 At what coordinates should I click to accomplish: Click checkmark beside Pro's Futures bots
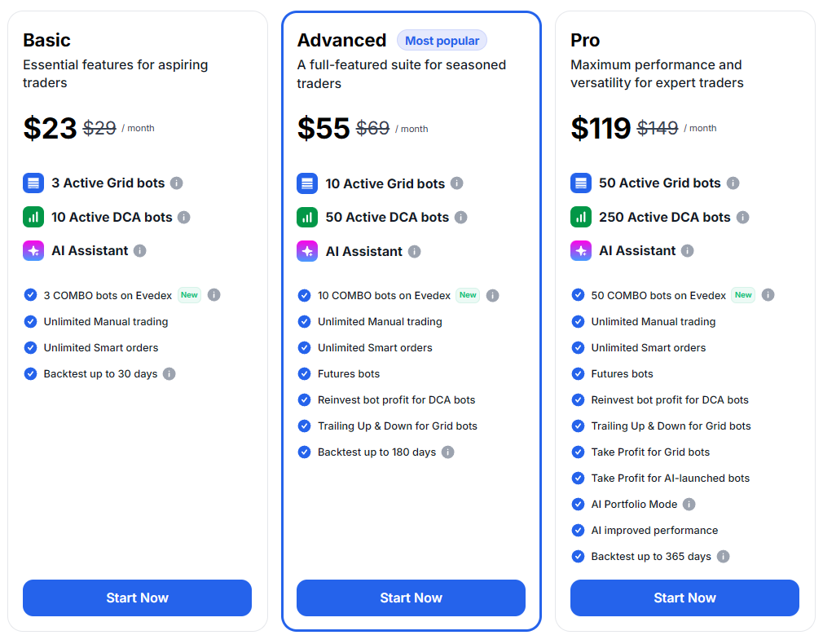(x=579, y=374)
